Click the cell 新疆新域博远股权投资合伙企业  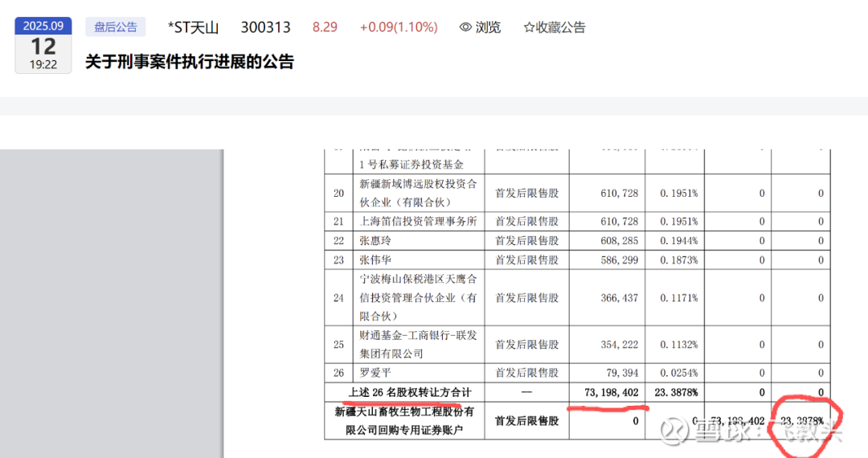(418, 193)
